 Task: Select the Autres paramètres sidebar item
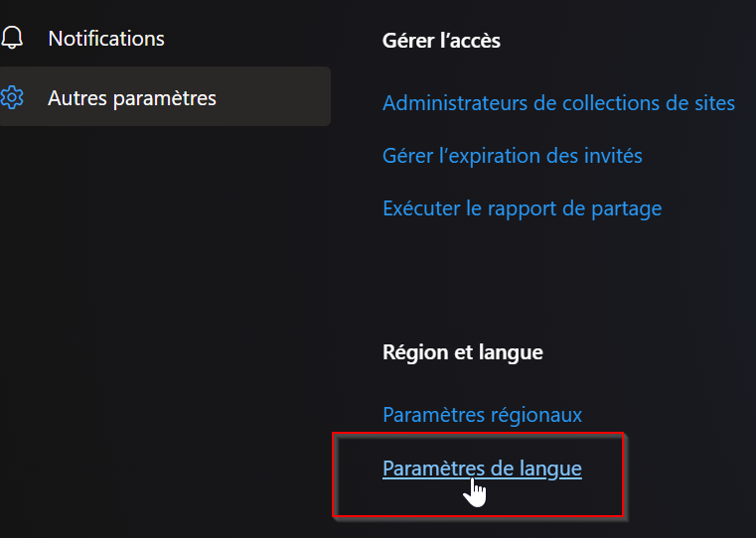click(x=132, y=97)
